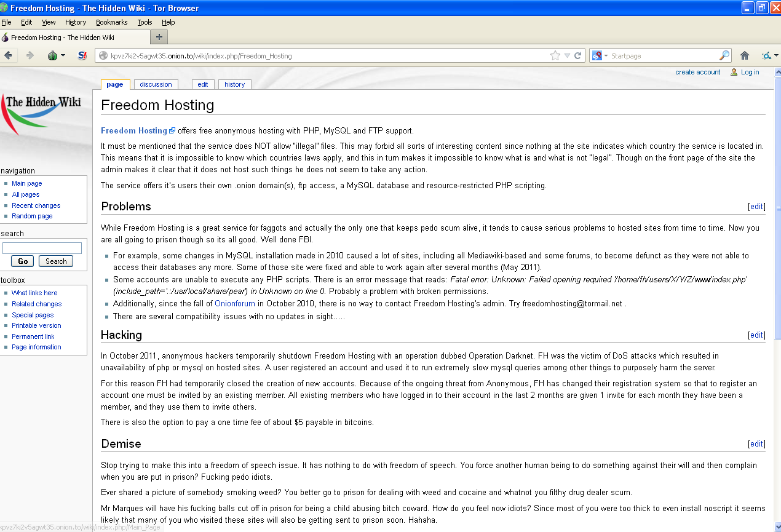
Task: Open the History menu in the menu bar
Action: click(x=76, y=22)
